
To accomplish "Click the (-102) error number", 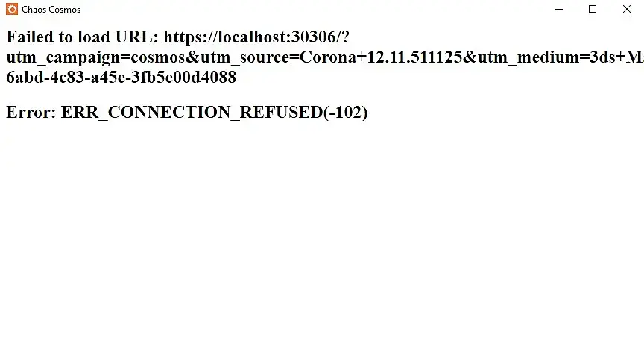I will [x=345, y=113].
